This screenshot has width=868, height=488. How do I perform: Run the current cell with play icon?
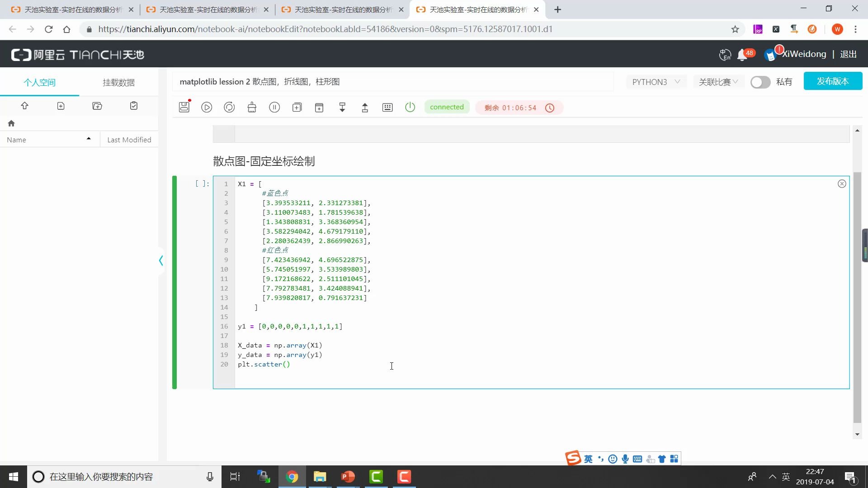(207, 107)
